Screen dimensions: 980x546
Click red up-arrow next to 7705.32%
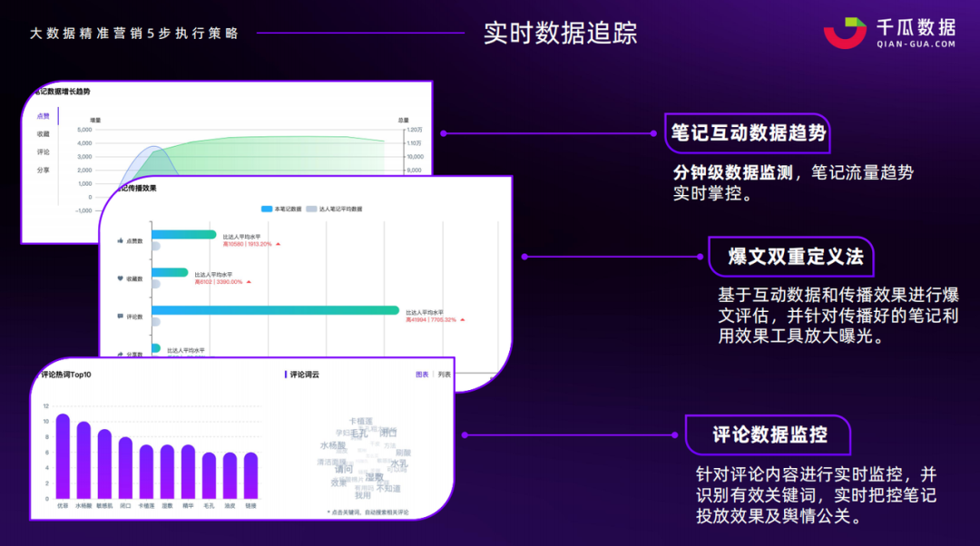point(461,319)
